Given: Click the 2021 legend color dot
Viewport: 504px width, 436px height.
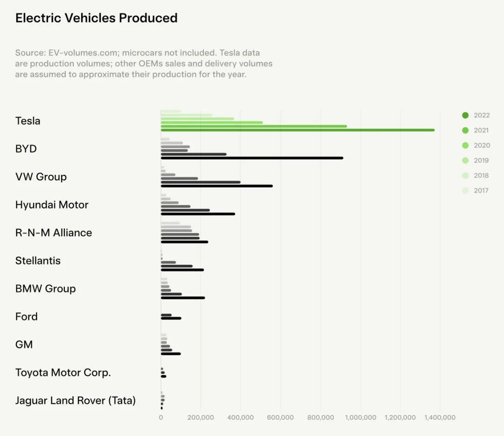Looking at the screenshot, I should pos(465,130).
